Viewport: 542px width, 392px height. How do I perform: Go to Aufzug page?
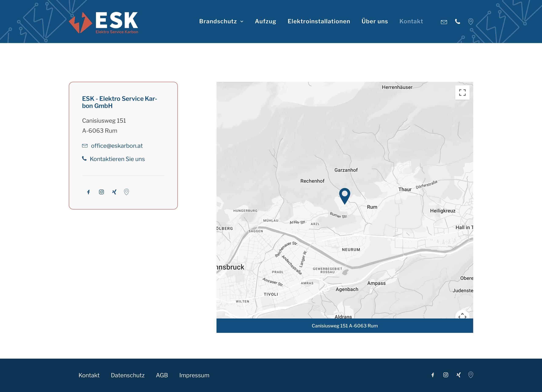265,21
